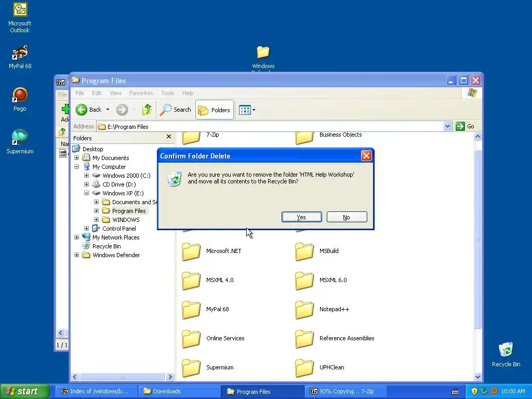The width and height of the screenshot is (532, 399).
Task: Click the Up one level toolbar icon
Action: tap(147, 110)
